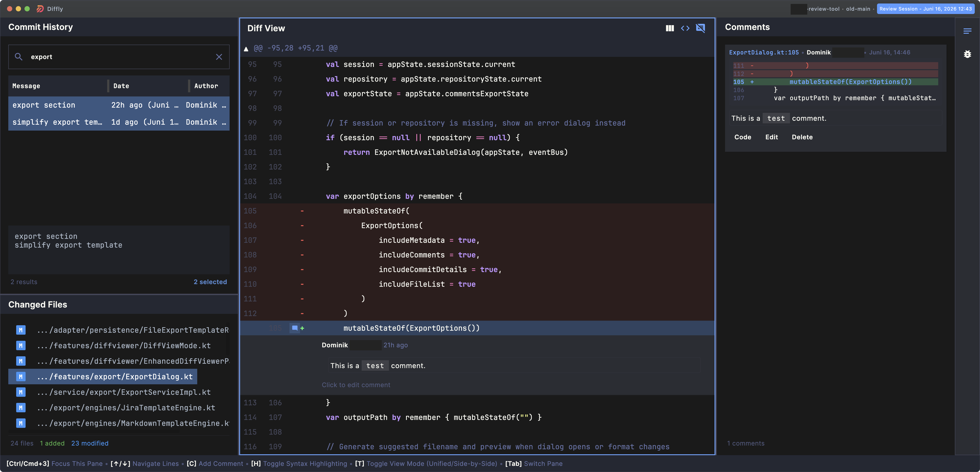Clear the export search query
This screenshot has height=472, width=980.
(x=219, y=57)
